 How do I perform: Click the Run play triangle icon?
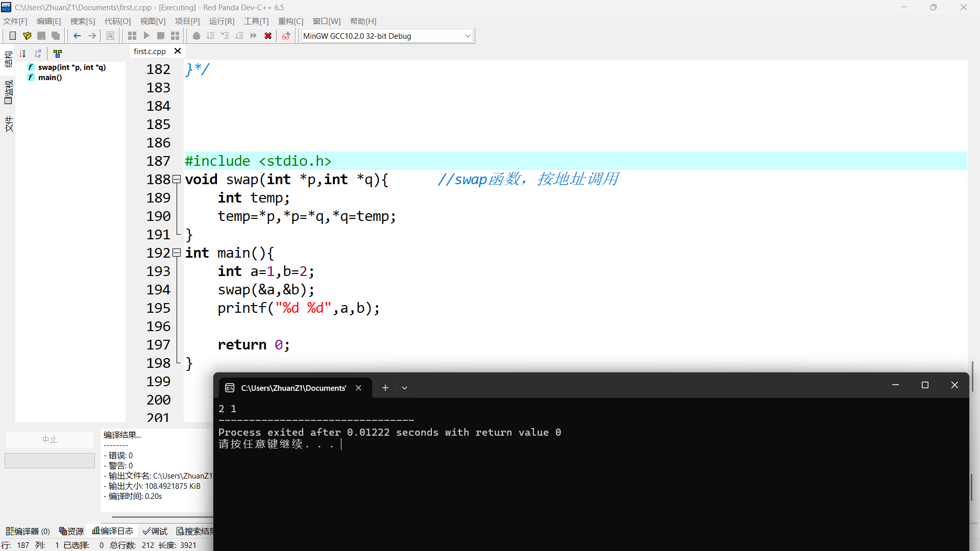coord(146,36)
